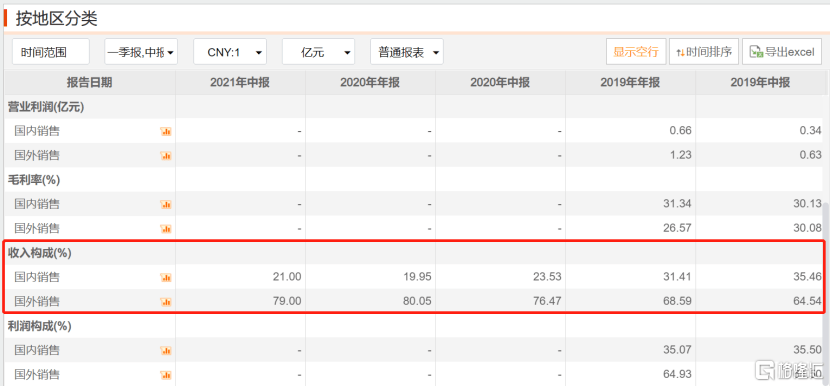Open the CNY:1 currency dropdown
Screen dimensions: 830x387
(230, 52)
